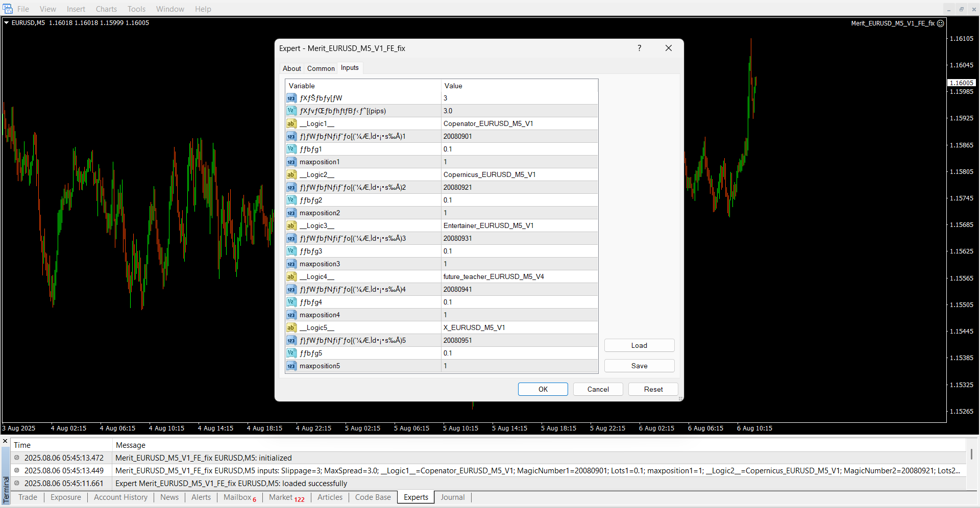Switch to the Common tab
The image size is (980, 508).
pyautogui.click(x=321, y=68)
